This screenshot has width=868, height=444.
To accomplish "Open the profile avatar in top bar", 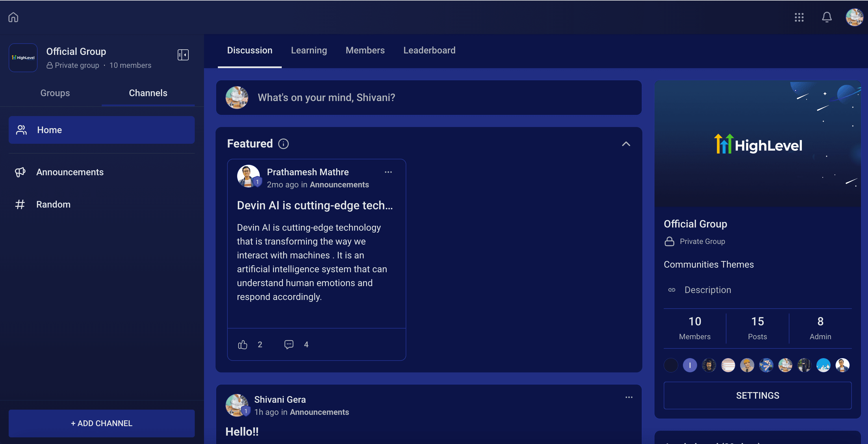I will coord(854,17).
